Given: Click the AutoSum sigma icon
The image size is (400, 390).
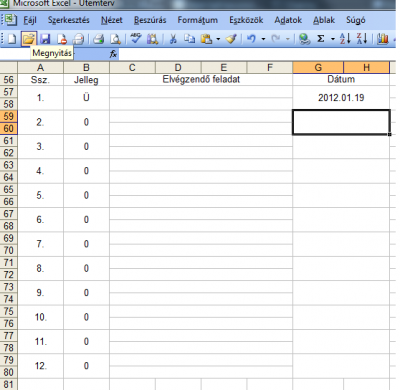Looking at the screenshot, I should [x=321, y=39].
